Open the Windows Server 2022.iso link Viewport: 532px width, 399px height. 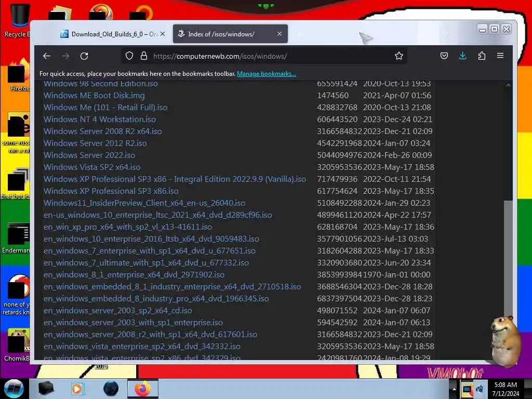click(x=89, y=155)
